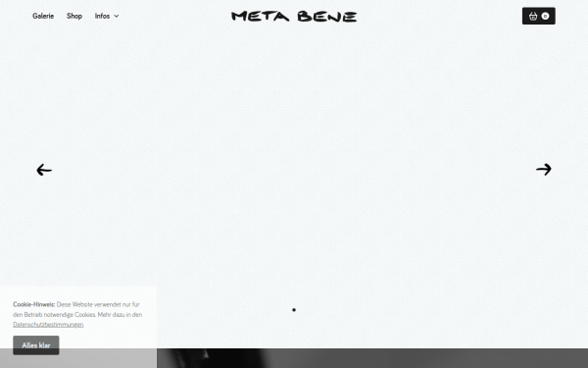Open the shopping basket

point(538,16)
